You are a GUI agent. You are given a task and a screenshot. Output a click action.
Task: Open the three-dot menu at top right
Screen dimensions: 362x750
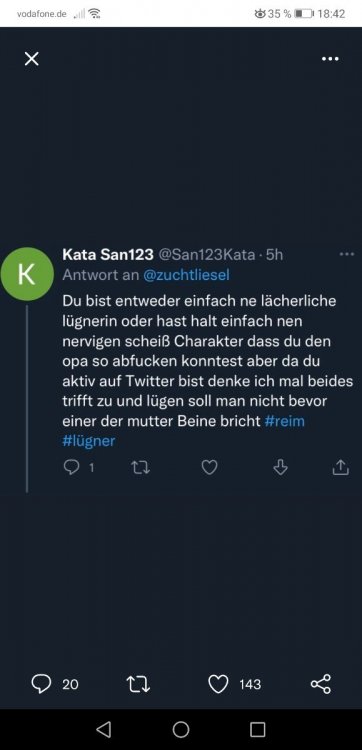[x=330, y=59]
